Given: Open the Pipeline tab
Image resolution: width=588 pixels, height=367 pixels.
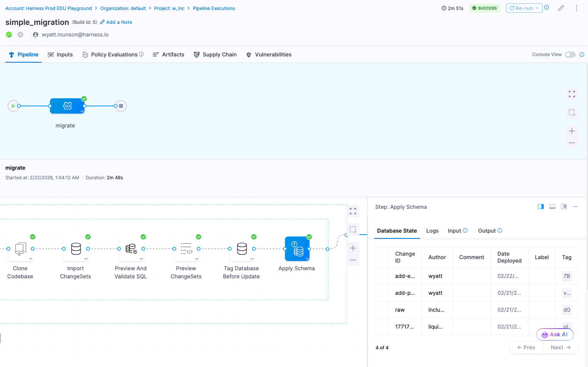Looking at the screenshot, I should 23,55.
